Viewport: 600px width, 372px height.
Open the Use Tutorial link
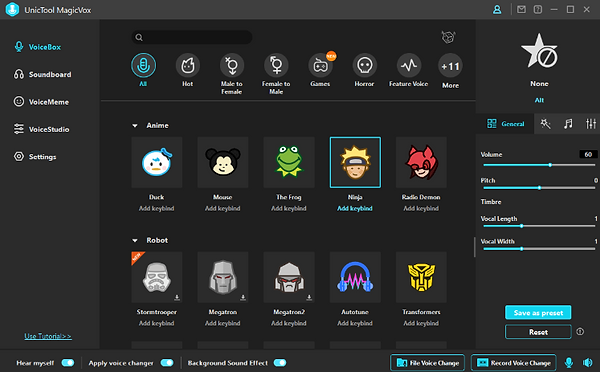(x=48, y=336)
